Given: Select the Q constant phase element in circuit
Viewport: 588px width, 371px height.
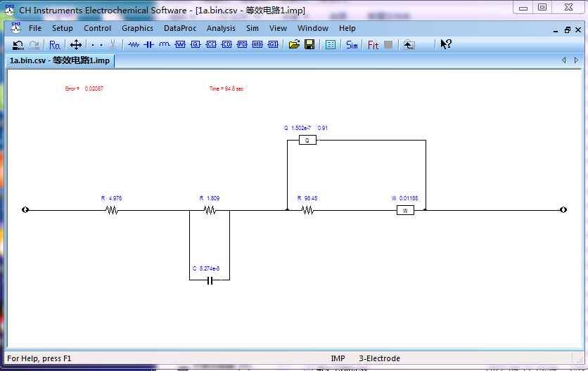Looking at the screenshot, I should [307, 141].
